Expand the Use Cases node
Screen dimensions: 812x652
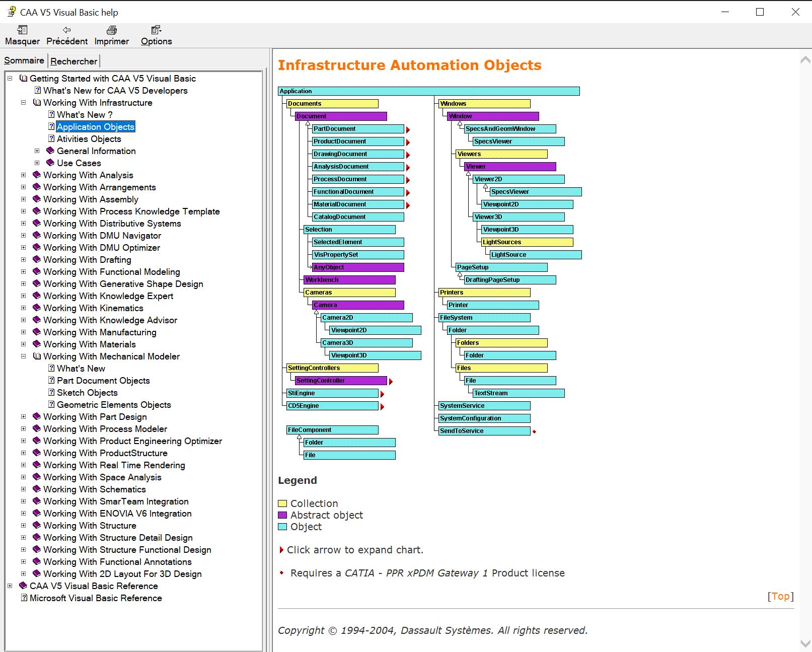point(37,163)
